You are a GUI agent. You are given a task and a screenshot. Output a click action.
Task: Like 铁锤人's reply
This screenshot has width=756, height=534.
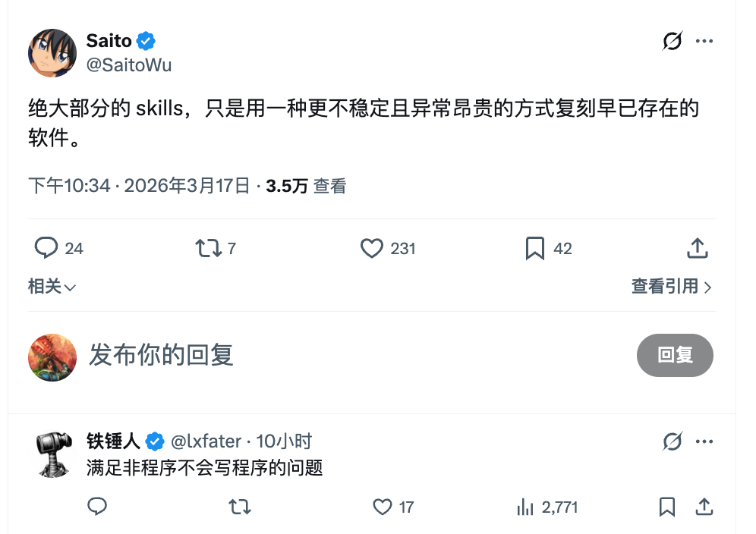381,507
